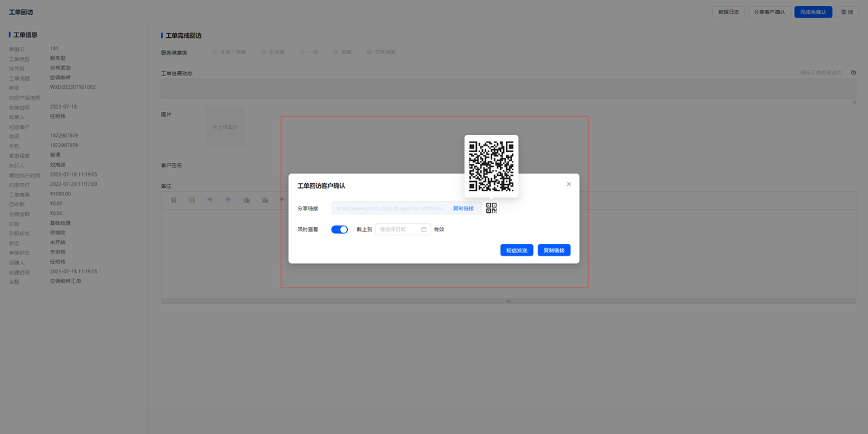Click the 数据日志 button in header
The width and height of the screenshot is (868, 434).
click(x=729, y=12)
